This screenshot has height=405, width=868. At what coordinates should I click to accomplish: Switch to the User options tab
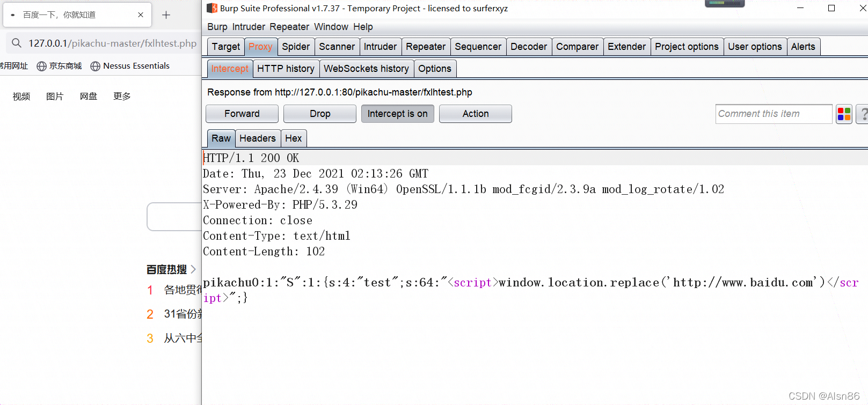(x=755, y=47)
